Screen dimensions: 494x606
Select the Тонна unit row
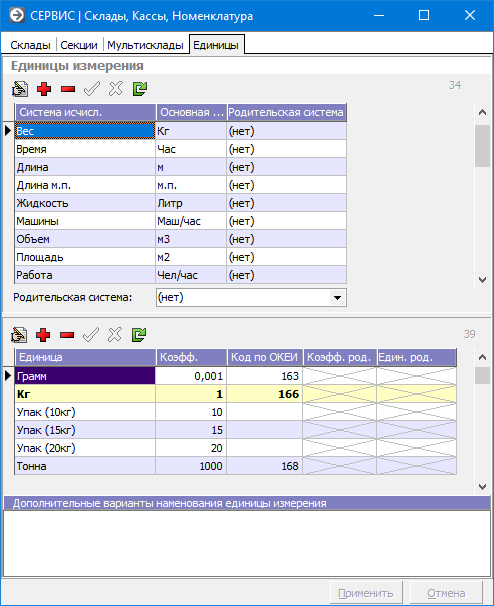[x=235, y=466]
